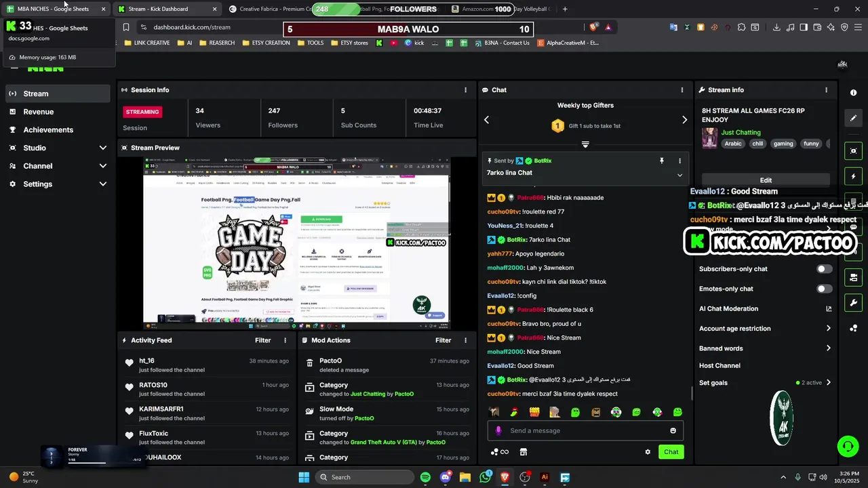The image size is (868, 488).
Task: Open browser downloads icon
Action: 776,27
